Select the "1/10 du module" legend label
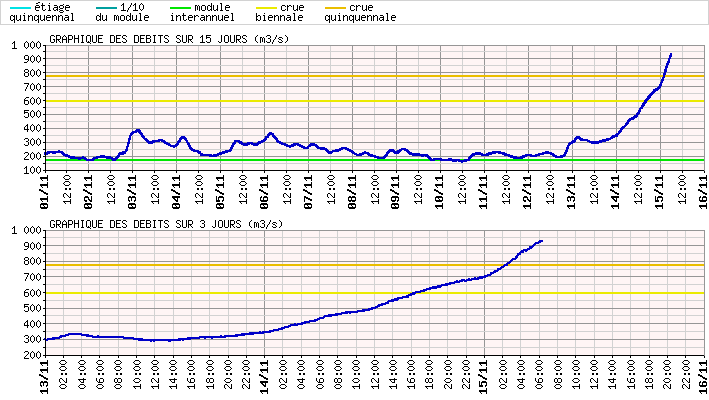The image size is (709, 400). pos(122,13)
